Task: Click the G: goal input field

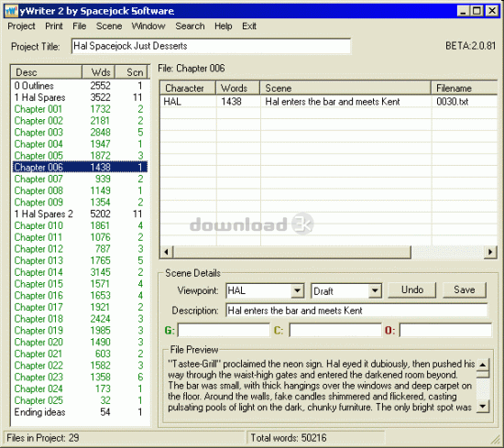Action: pyautogui.click(x=224, y=331)
